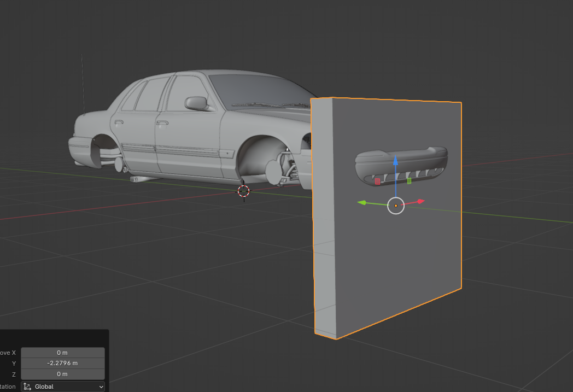
Task: Open the Orientation dropdown set to Global
Action: pyautogui.click(x=63, y=387)
